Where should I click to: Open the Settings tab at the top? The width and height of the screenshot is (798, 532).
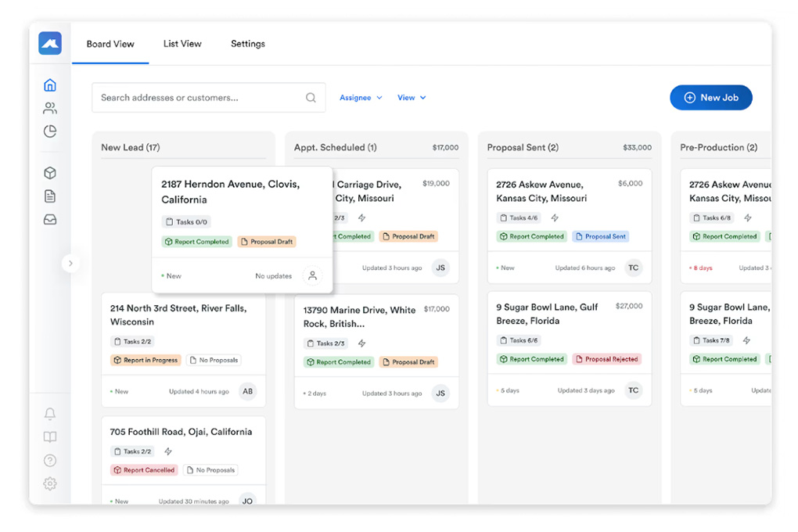pos(247,44)
